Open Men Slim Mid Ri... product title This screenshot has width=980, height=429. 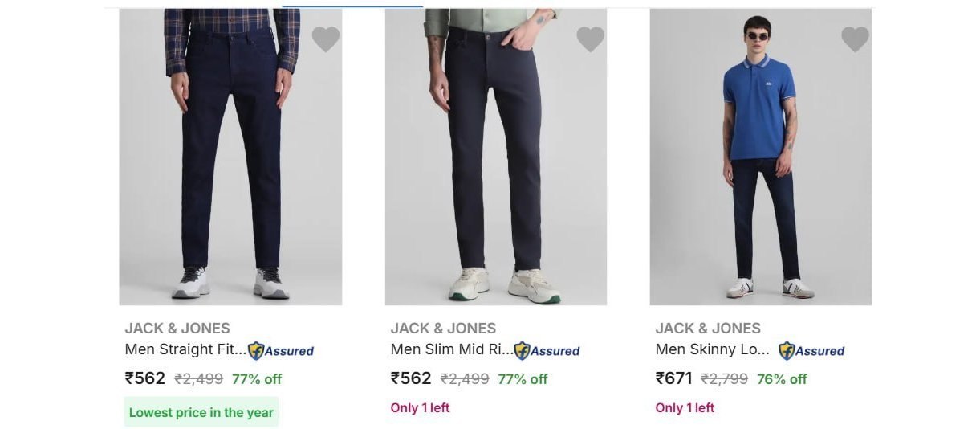coord(451,349)
